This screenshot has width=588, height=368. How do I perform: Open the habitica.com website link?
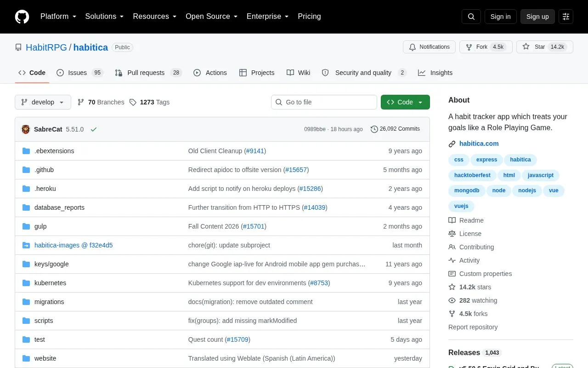(479, 144)
